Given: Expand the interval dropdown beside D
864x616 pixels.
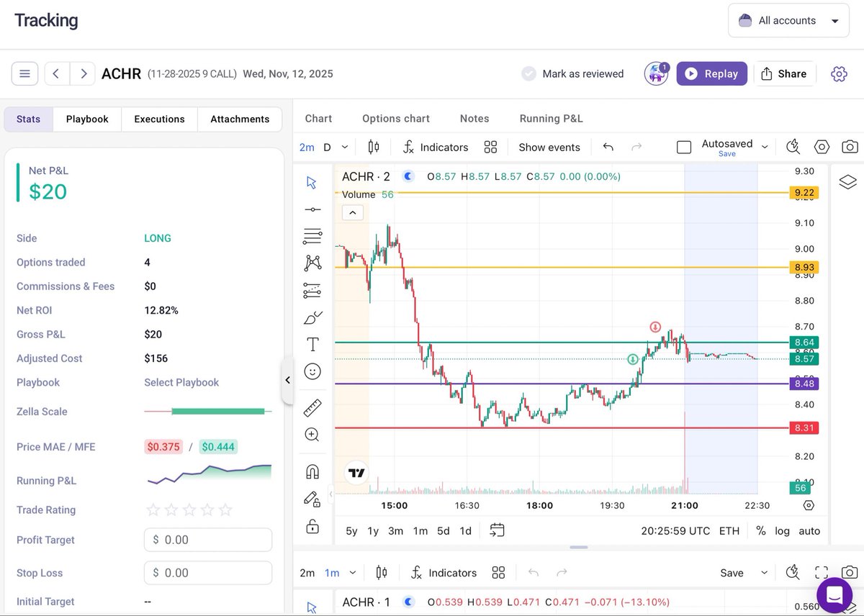Looking at the screenshot, I should (345, 147).
